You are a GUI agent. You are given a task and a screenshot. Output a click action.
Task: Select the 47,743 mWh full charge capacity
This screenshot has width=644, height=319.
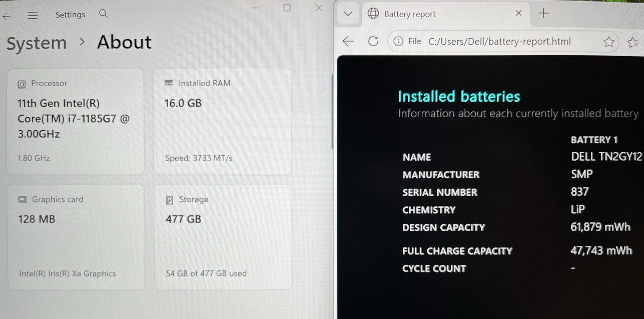(601, 251)
